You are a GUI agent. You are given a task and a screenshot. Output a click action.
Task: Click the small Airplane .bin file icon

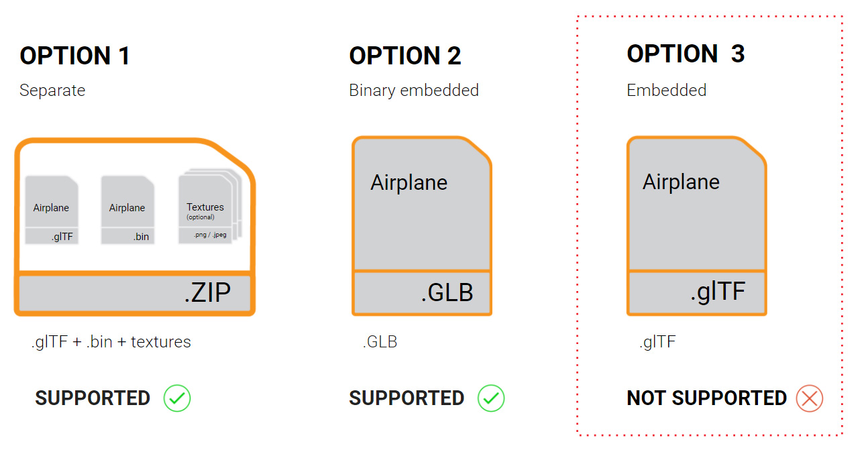127,210
